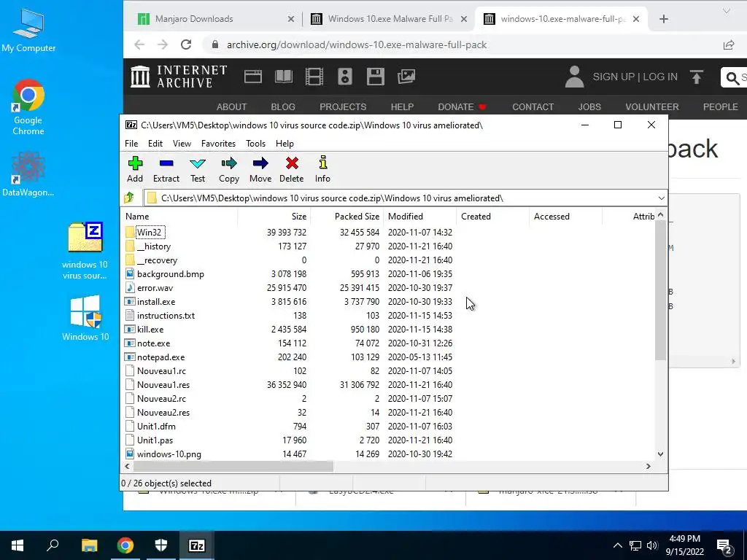Click the Move toolbar icon

(260, 169)
